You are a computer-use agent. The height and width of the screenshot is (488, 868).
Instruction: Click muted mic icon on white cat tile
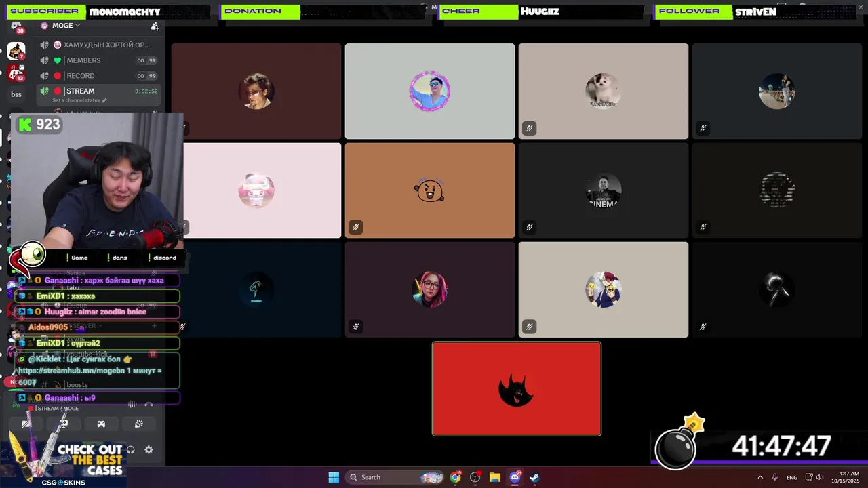coord(529,128)
